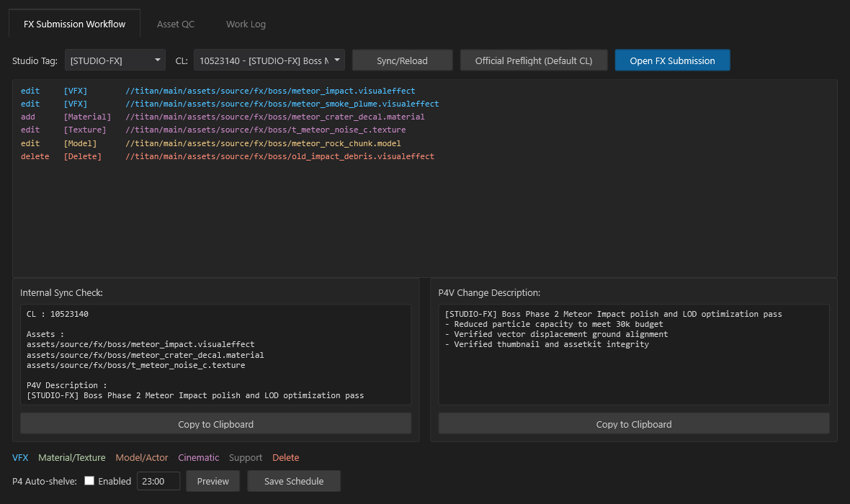Open the Asset QC tab
This screenshot has width=850, height=504.
click(176, 24)
